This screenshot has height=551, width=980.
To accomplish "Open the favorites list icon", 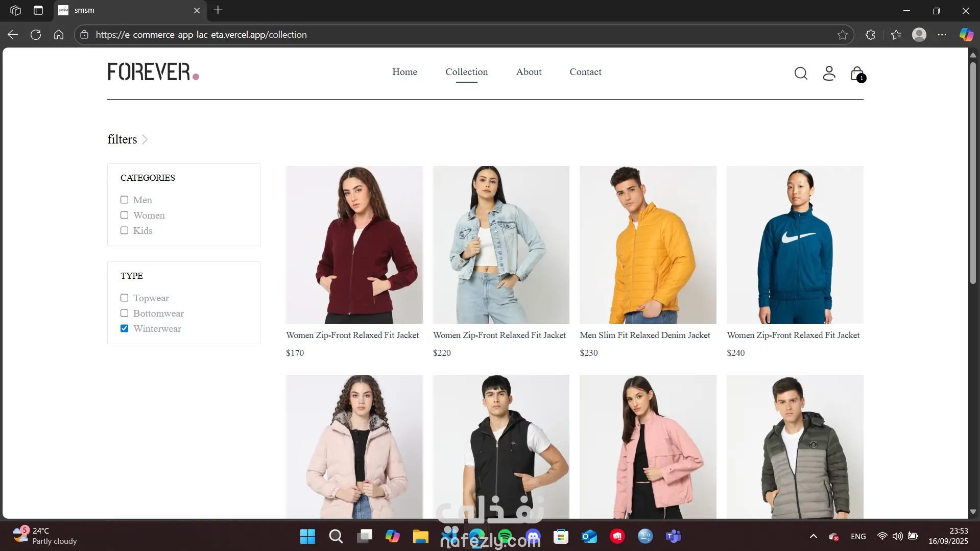I will (x=896, y=35).
